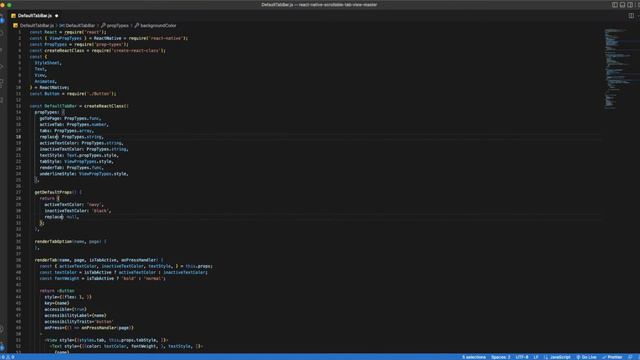The image size is (640, 360).
Task: Click line number 13 in gutter
Action: point(18,106)
